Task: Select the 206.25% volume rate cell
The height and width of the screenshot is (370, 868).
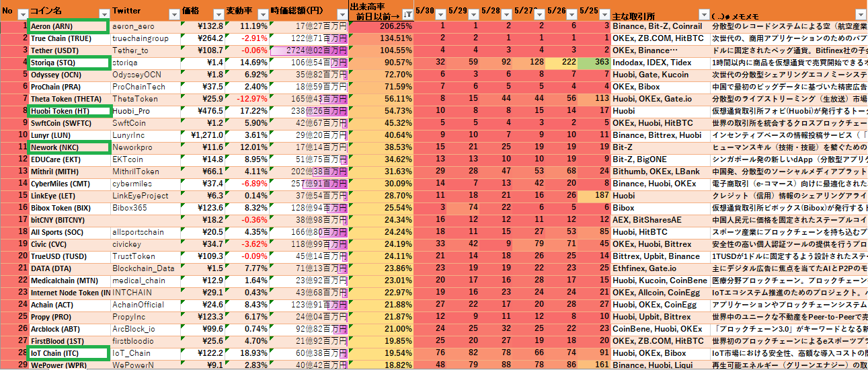Action: pyautogui.click(x=381, y=26)
